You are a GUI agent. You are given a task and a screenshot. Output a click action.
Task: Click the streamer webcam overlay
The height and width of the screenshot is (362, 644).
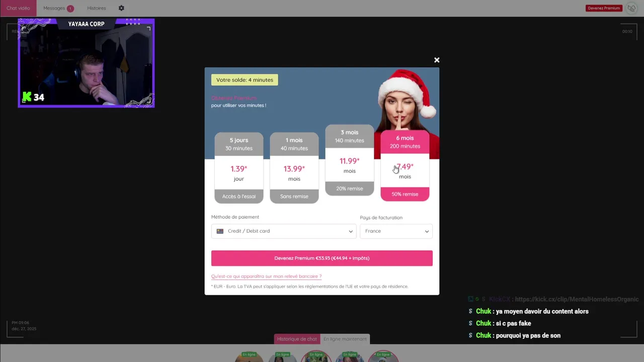pos(86,63)
